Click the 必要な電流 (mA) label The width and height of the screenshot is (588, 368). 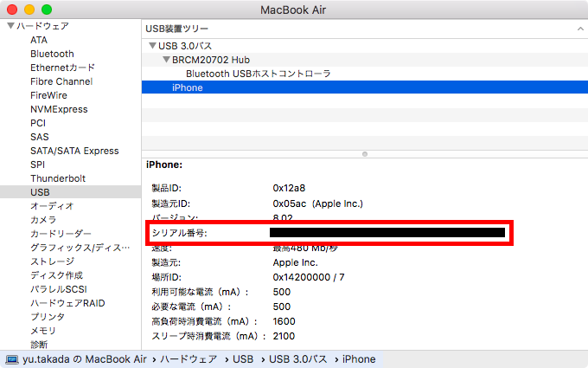click(191, 307)
